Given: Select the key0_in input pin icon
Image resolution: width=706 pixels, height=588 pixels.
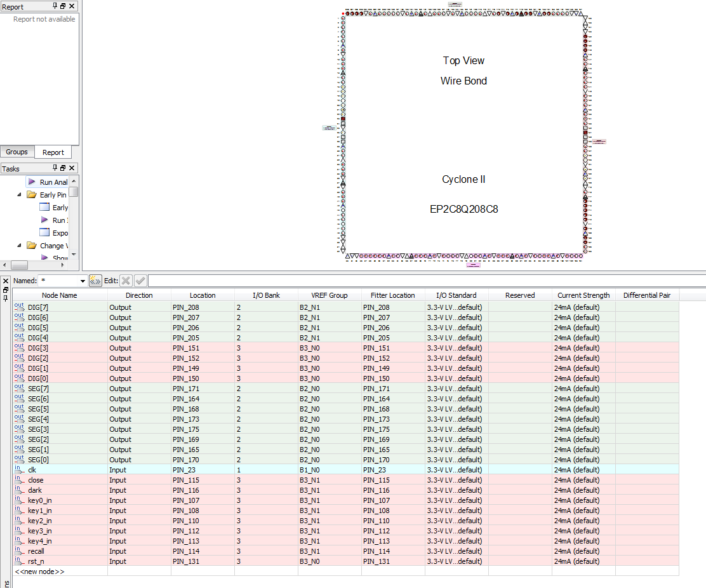Looking at the screenshot, I should click(x=19, y=500).
